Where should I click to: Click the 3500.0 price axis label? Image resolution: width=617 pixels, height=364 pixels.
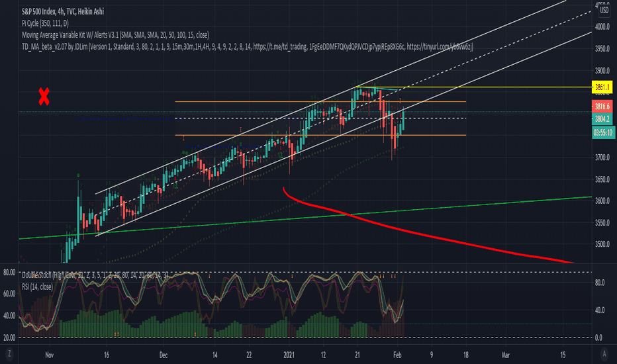[x=602, y=244]
